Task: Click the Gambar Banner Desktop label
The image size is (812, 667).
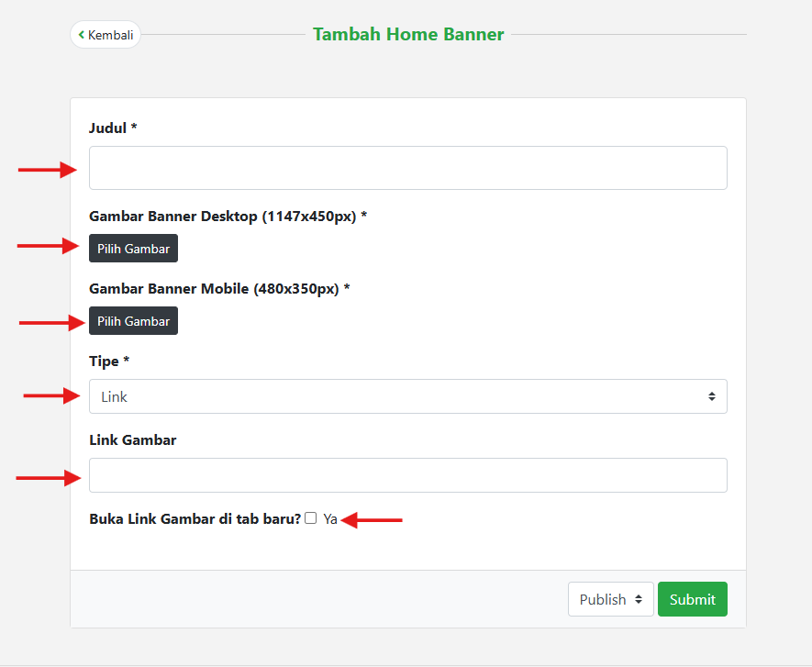Action: click(228, 217)
